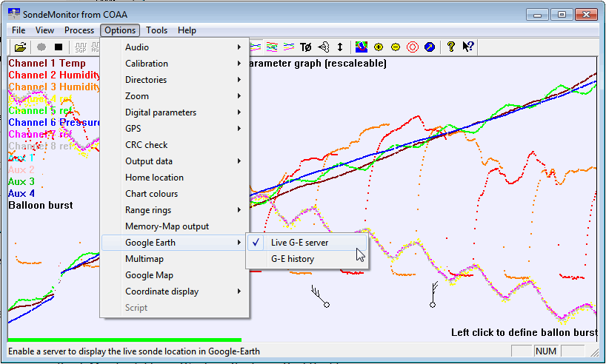Viewport: 606px width, 364px height.
Task: Expand the Output data submenu
Action: tap(174, 161)
